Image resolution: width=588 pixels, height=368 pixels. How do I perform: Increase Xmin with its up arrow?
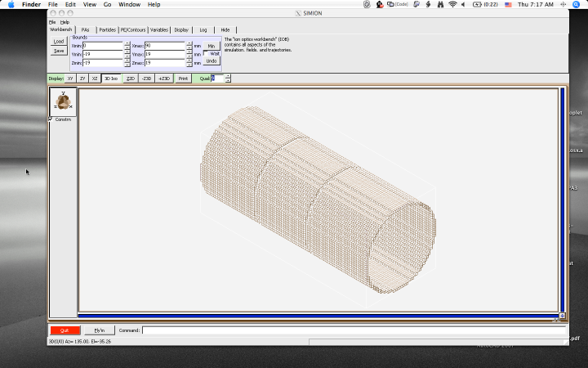(x=127, y=43)
